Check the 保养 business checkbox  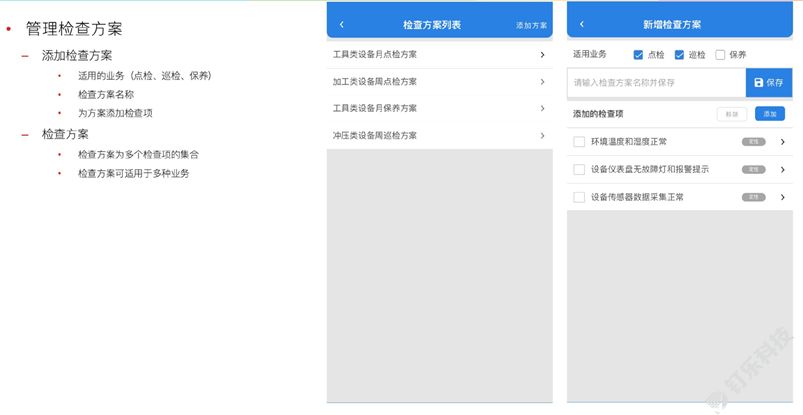(720, 55)
